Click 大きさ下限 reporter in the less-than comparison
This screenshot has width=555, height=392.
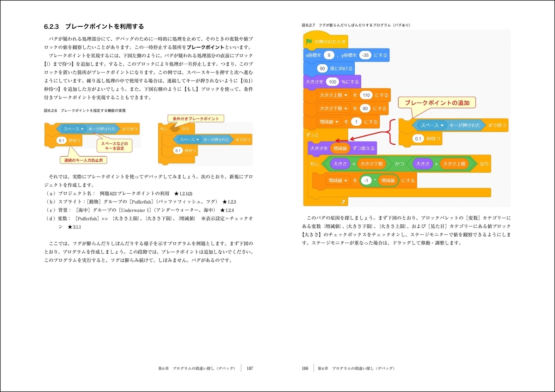[x=371, y=164]
